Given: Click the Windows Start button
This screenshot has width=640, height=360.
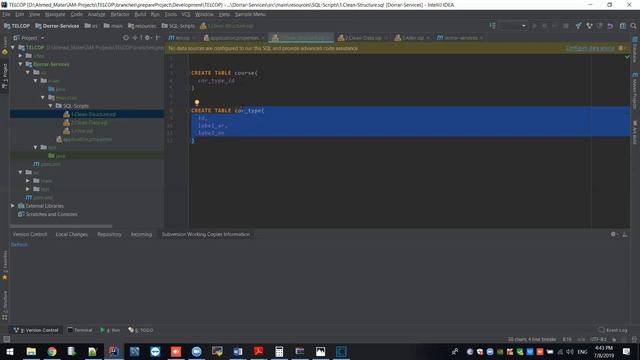Looking at the screenshot, I should coord(10,351).
